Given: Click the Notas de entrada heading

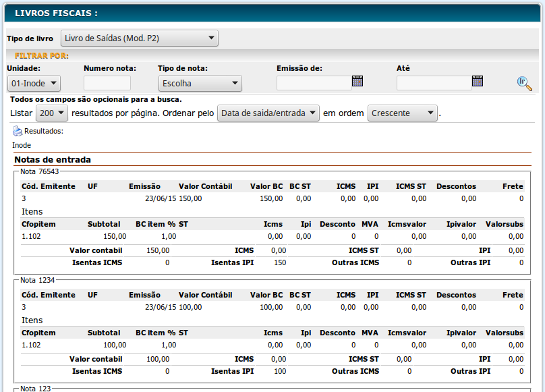Looking at the screenshot, I should pyautogui.click(x=53, y=160).
